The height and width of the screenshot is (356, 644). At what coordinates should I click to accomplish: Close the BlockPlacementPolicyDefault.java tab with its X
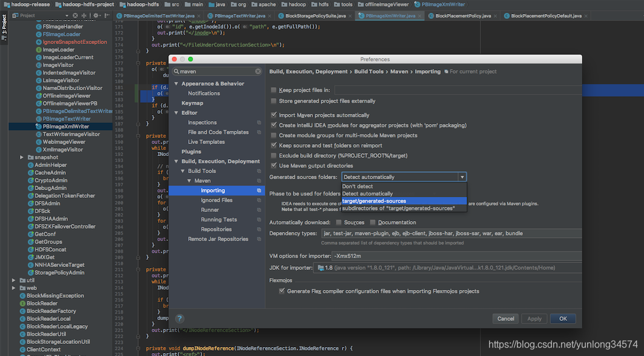586,16
